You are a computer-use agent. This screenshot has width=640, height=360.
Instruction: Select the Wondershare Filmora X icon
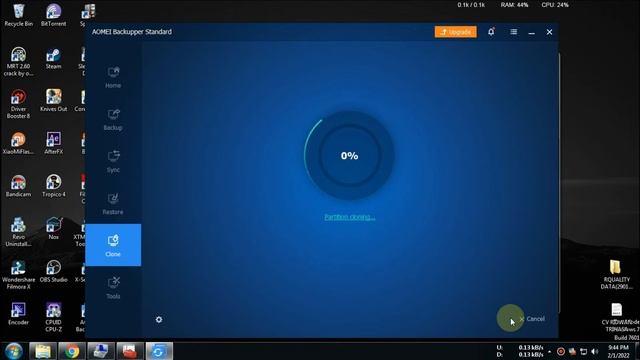pyautogui.click(x=18, y=275)
